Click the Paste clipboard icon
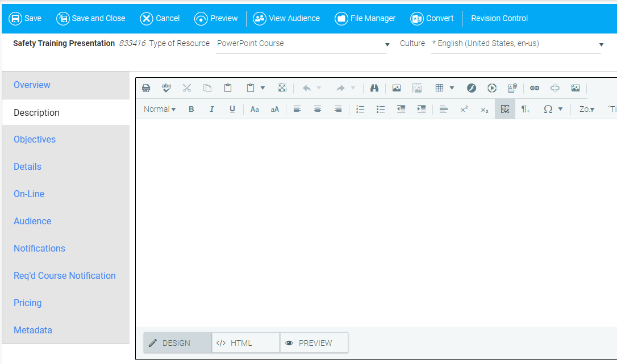 tap(228, 88)
